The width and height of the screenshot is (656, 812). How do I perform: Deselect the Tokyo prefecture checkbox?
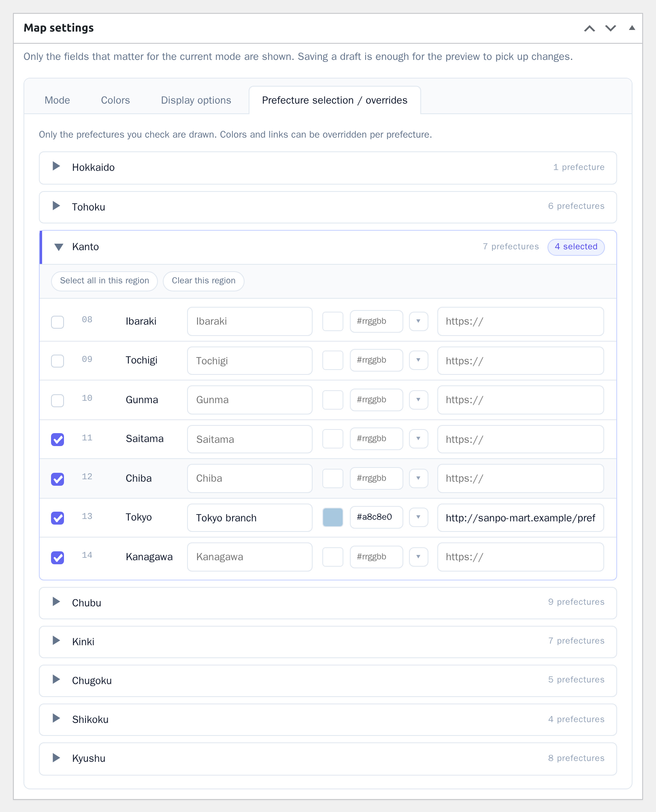58,518
